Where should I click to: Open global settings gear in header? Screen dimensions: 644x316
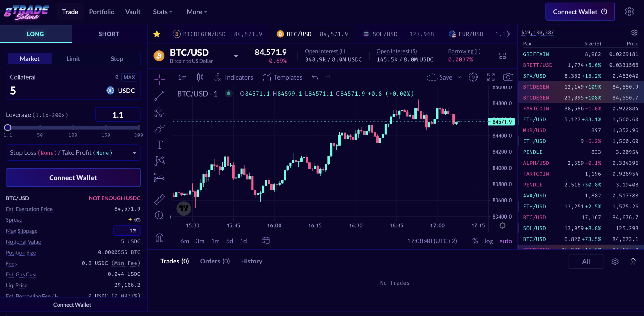(x=629, y=12)
